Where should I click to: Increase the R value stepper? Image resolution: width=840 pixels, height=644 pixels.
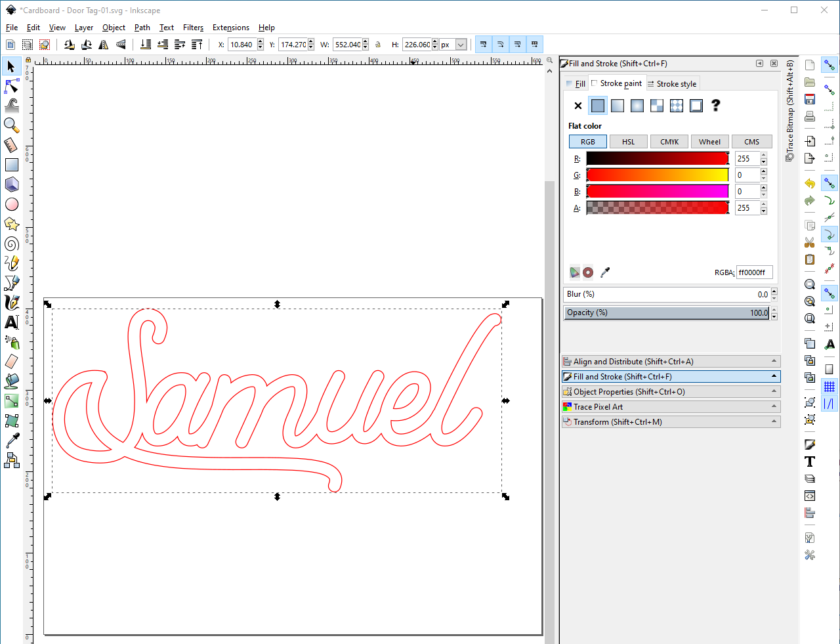[x=764, y=156]
